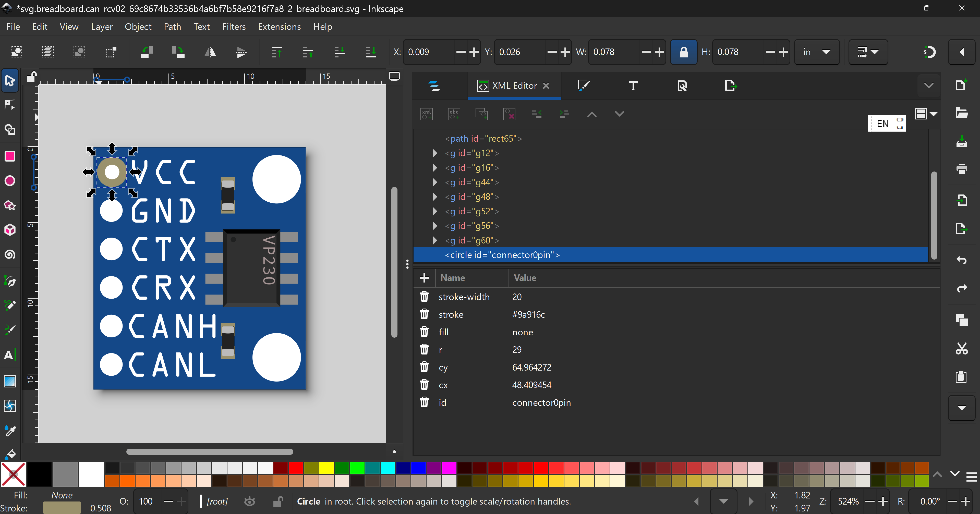Click the fill value none
The width and height of the screenshot is (980, 514).
pos(522,332)
